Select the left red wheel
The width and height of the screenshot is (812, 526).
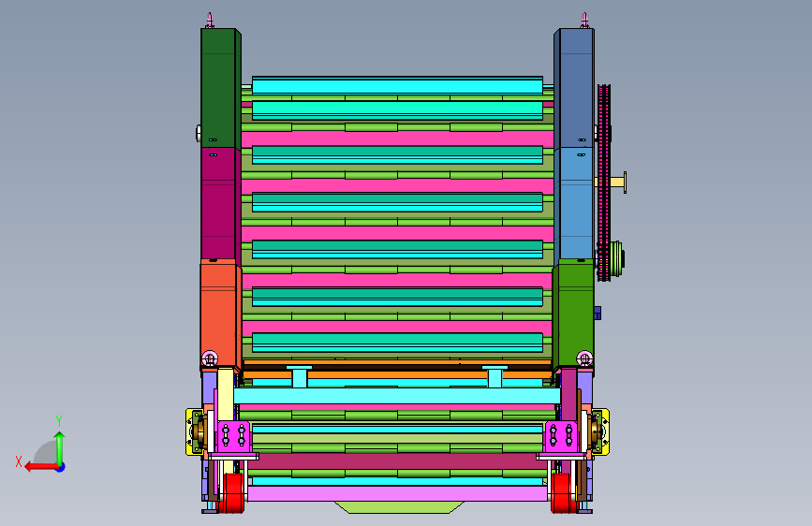(232, 492)
